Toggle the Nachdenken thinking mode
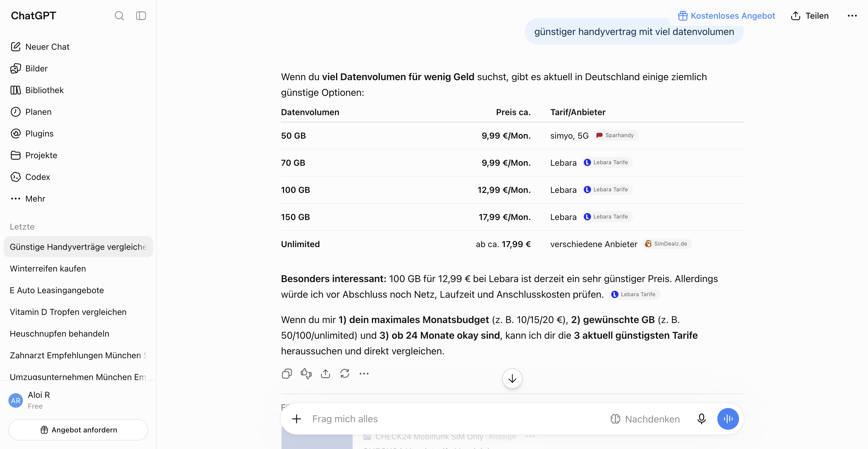 (645, 419)
